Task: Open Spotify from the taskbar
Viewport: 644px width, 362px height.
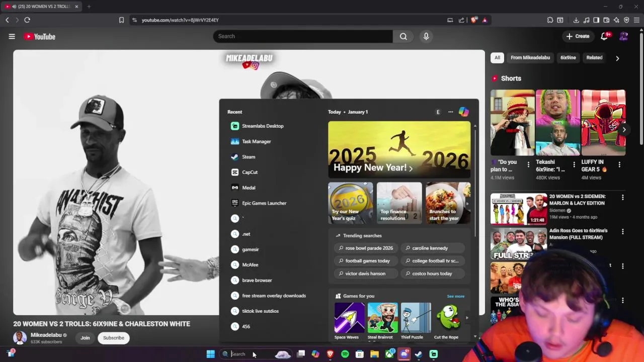Action: (x=345, y=354)
